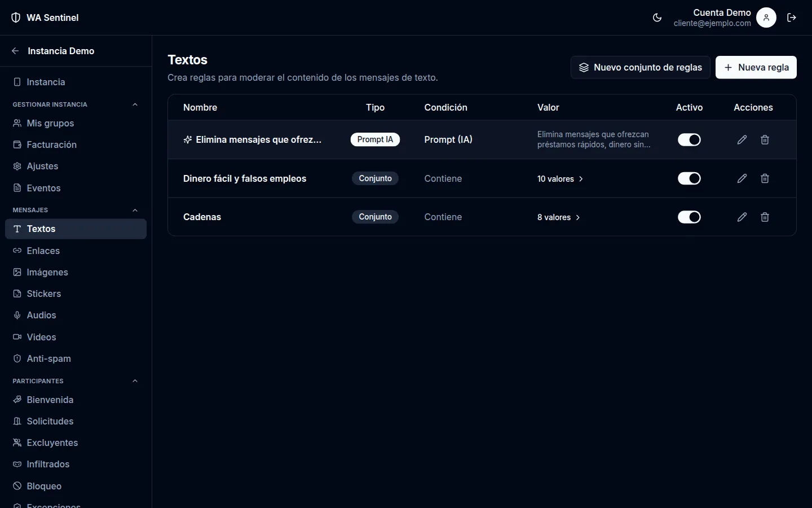The height and width of the screenshot is (508, 812).
Task: Edit the Prompt IA rule with pencil icon
Action: 742,139
